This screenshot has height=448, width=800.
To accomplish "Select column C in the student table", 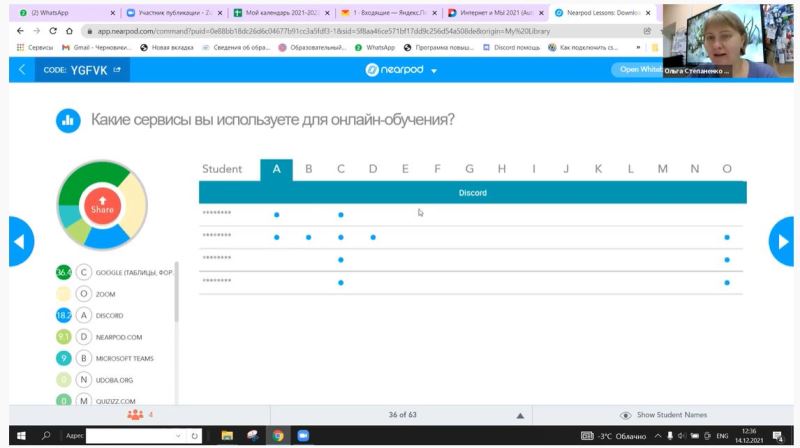I will [340, 169].
